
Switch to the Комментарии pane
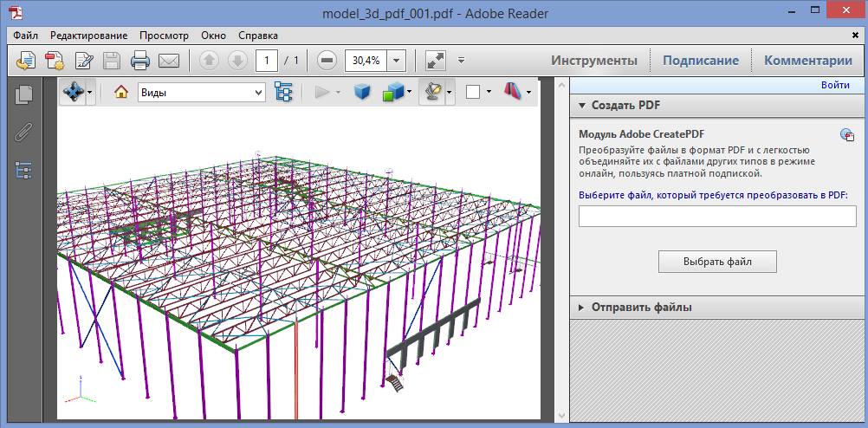807,61
